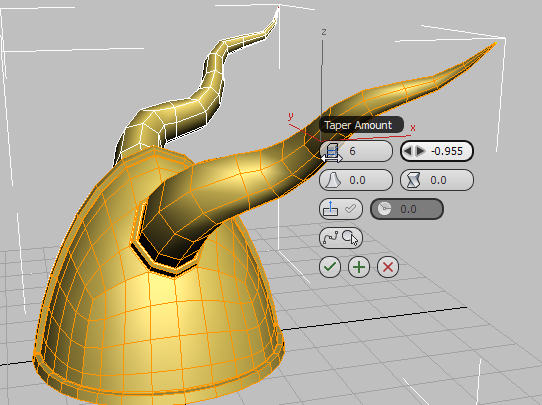Click the pick circle next to spline icon
The height and width of the screenshot is (405, 542).
[x=349, y=237]
